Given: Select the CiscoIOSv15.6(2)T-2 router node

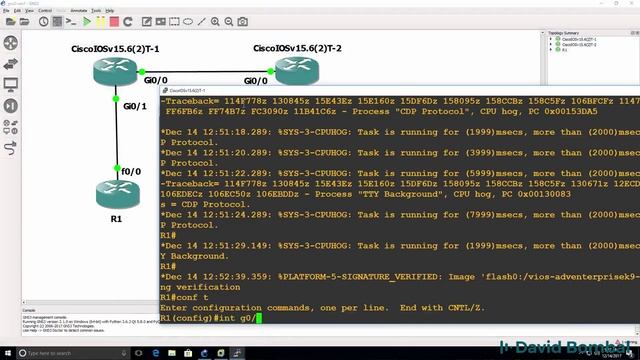Looking at the screenshot, I should [x=297, y=71].
